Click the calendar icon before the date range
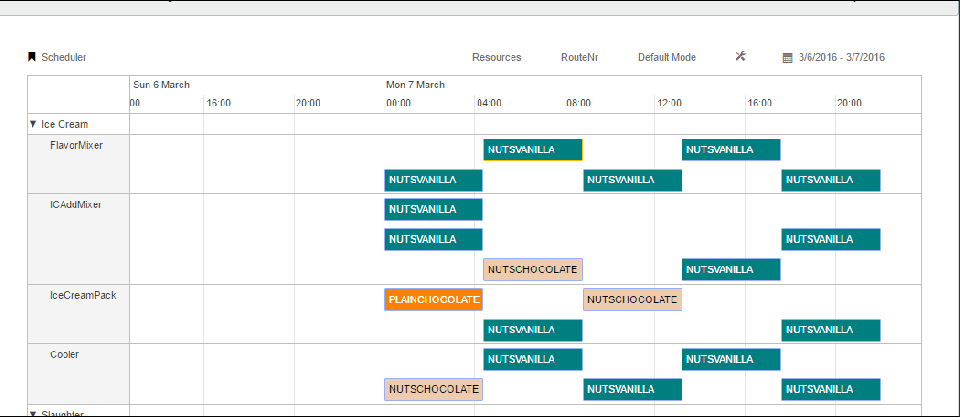The height and width of the screenshot is (417, 960). click(x=787, y=57)
